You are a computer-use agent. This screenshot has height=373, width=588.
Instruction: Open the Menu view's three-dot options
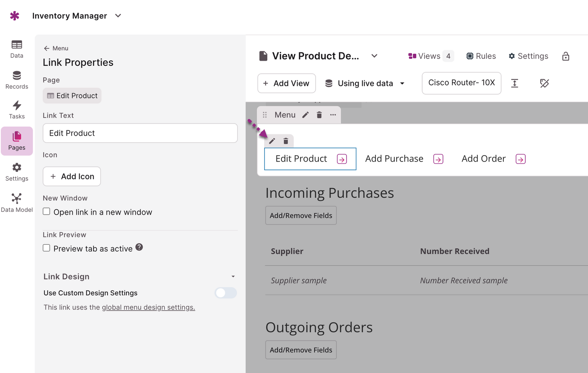click(x=333, y=115)
